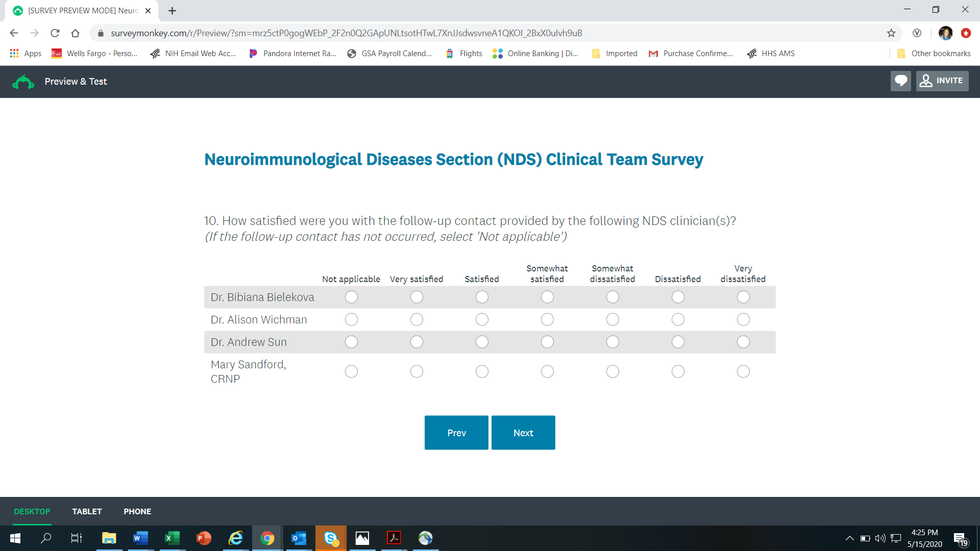Image resolution: width=980 pixels, height=551 pixels.
Task: Expand the Other bookmarks folder
Action: (934, 54)
